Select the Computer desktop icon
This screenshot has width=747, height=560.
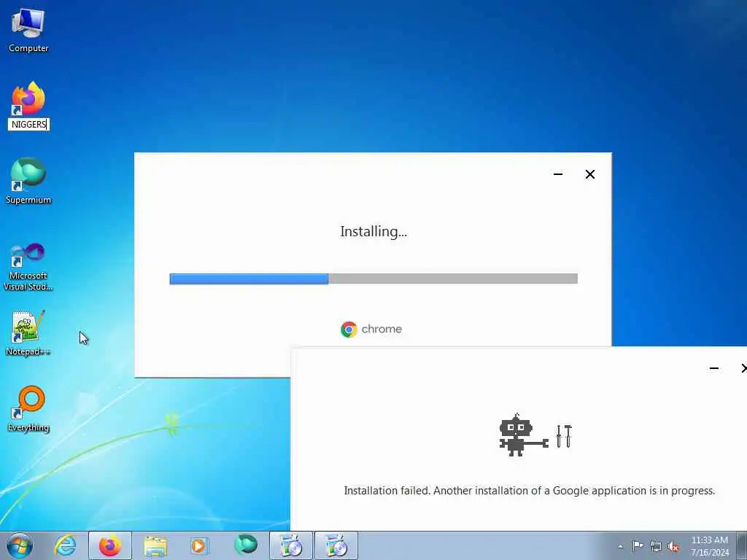pyautogui.click(x=28, y=30)
